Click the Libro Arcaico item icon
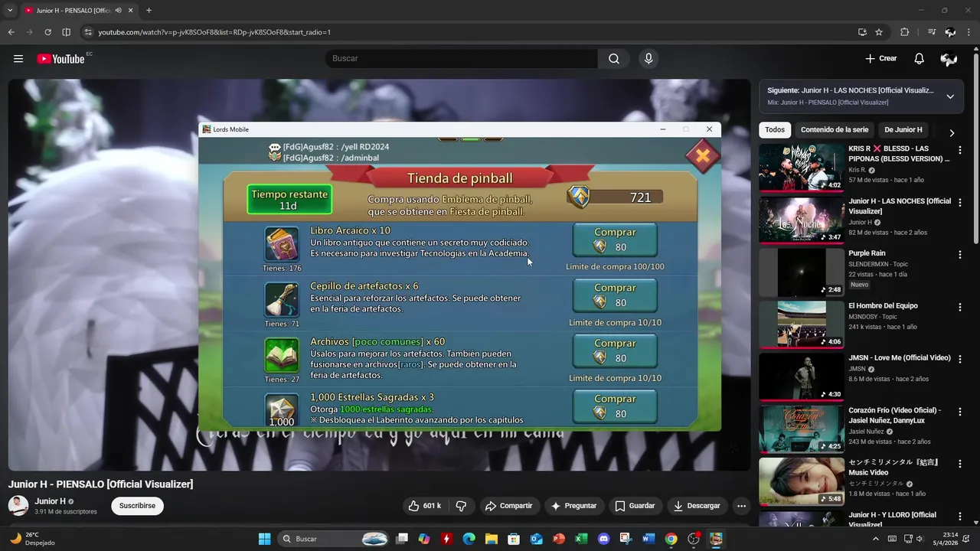This screenshot has width=980, height=551. tap(282, 244)
